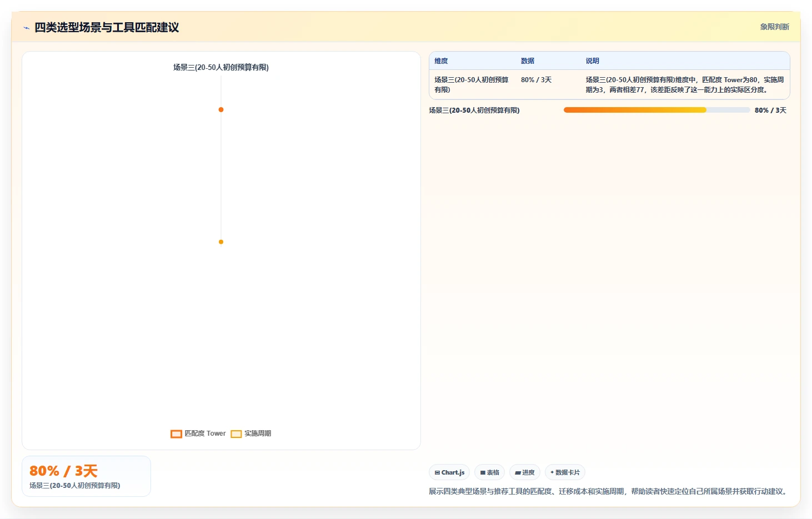Click the 进度 tag
The height and width of the screenshot is (519, 812).
point(525,472)
